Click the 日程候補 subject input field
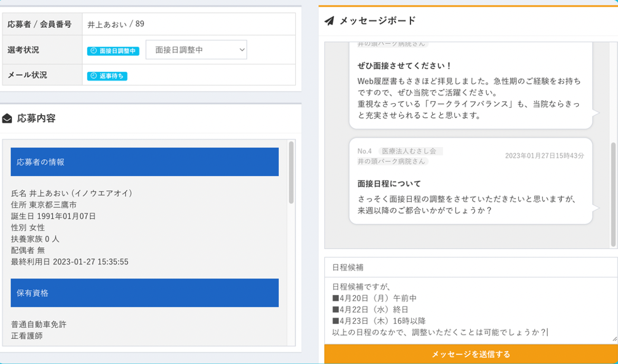 click(470, 267)
